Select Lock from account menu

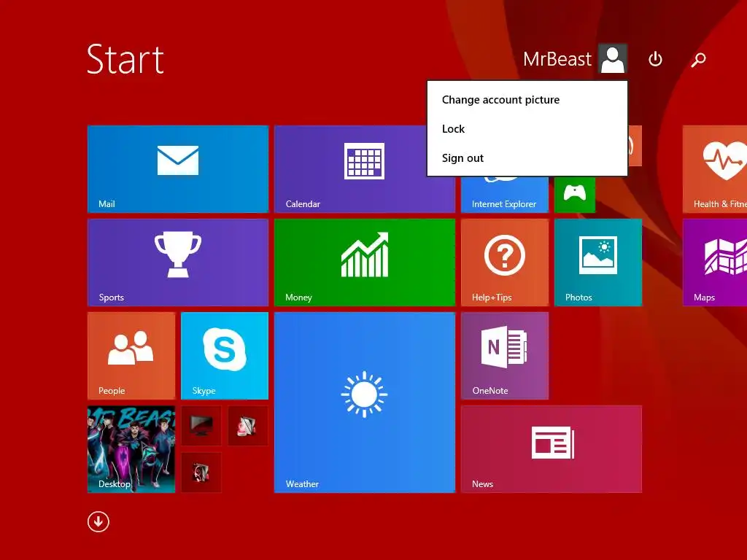click(527, 129)
